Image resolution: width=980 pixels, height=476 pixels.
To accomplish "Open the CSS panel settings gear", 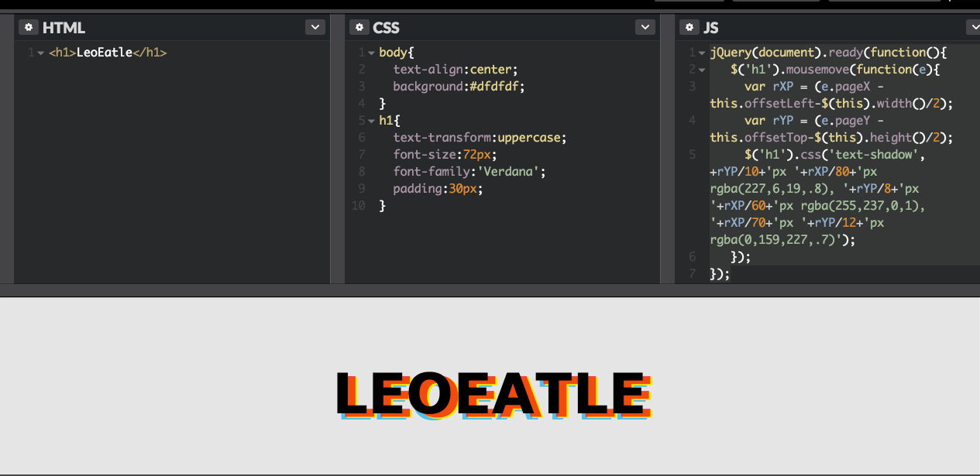I will click(x=359, y=27).
